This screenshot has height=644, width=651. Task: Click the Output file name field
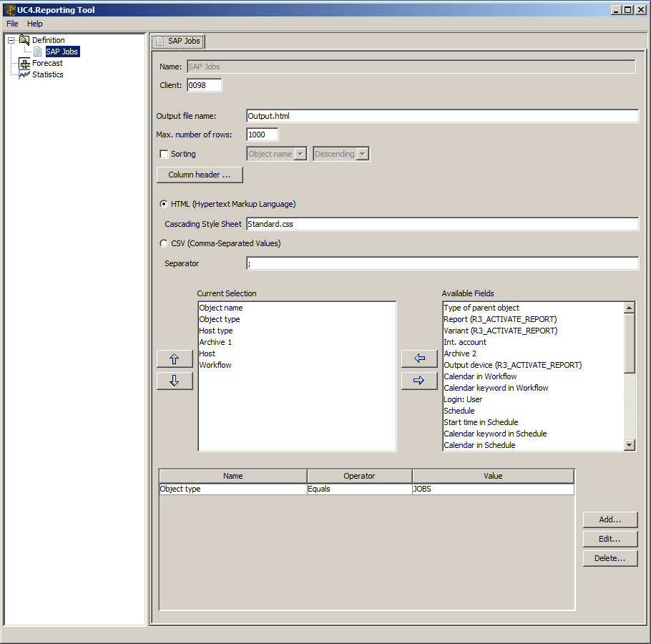tap(442, 116)
